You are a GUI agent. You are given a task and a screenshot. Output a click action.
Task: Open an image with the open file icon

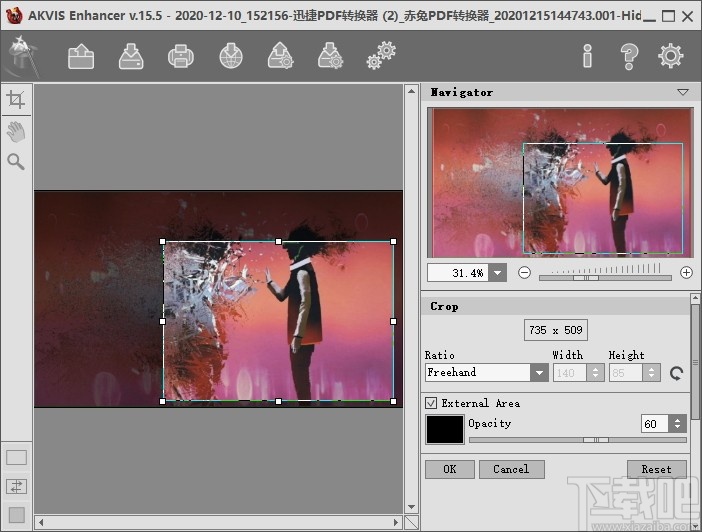coord(81,56)
